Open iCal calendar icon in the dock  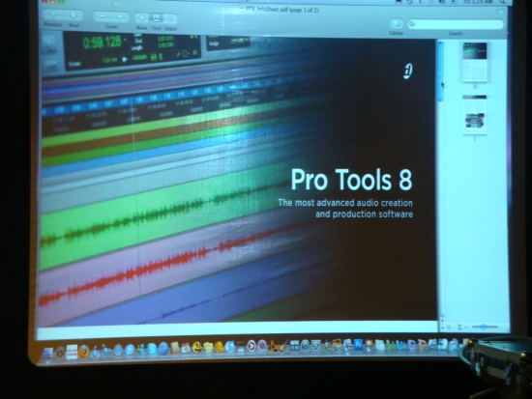[186, 348]
